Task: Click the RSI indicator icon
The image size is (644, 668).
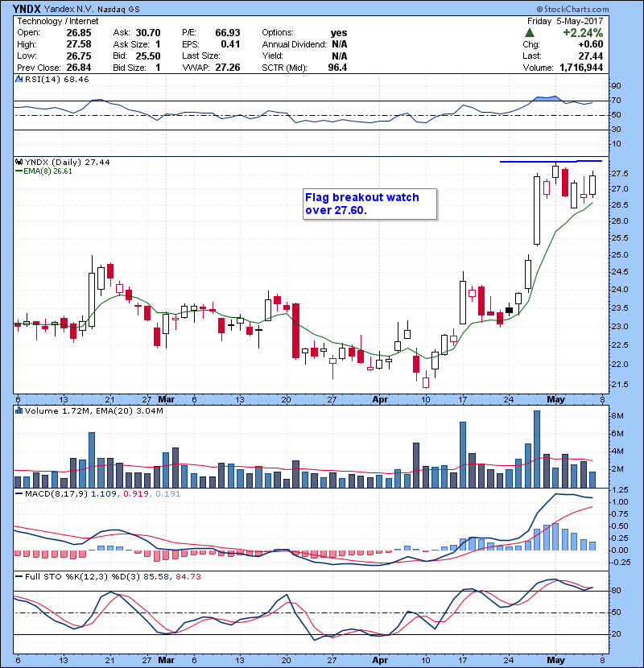Action: coord(19,79)
